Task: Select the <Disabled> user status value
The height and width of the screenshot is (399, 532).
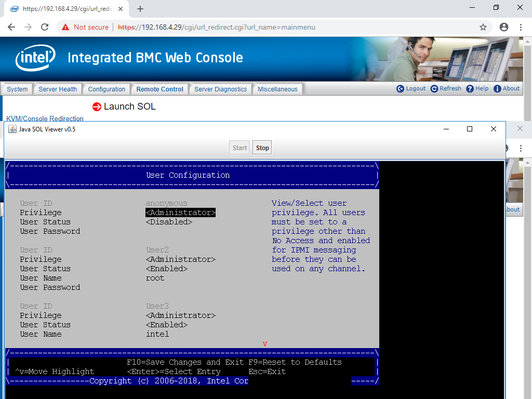Action: [169, 222]
